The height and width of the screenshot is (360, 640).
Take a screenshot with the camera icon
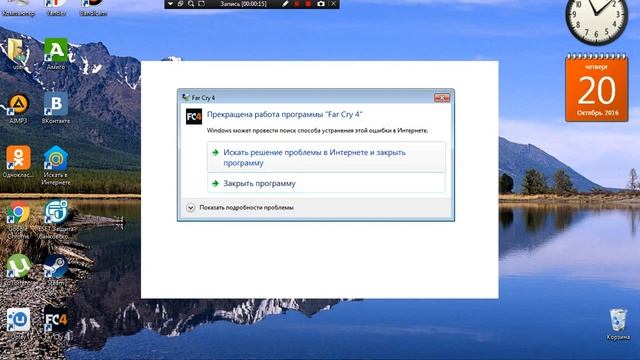[x=321, y=4]
